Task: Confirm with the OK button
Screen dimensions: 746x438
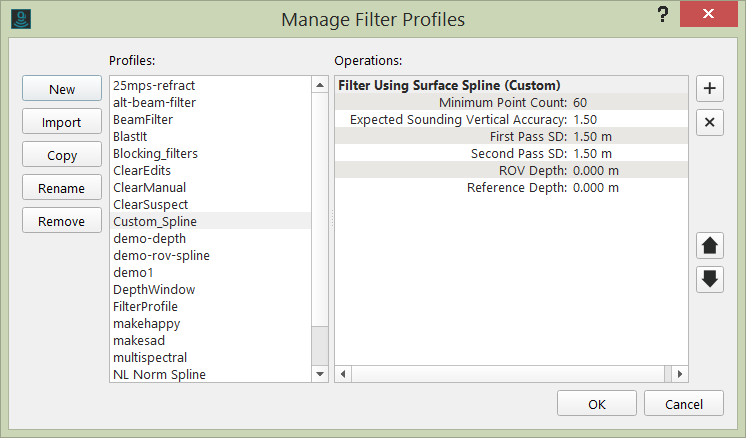Action: pyautogui.click(x=597, y=404)
